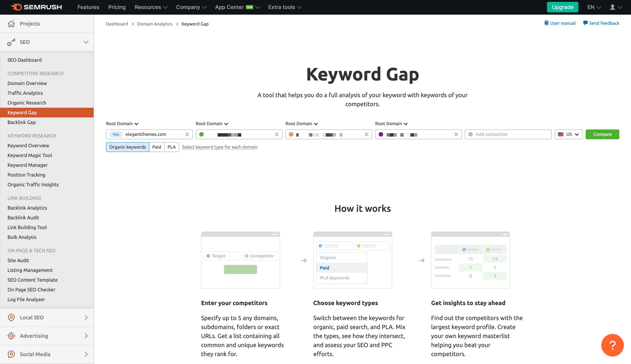Click the Local SEO pin icon

(x=11, y=317)
